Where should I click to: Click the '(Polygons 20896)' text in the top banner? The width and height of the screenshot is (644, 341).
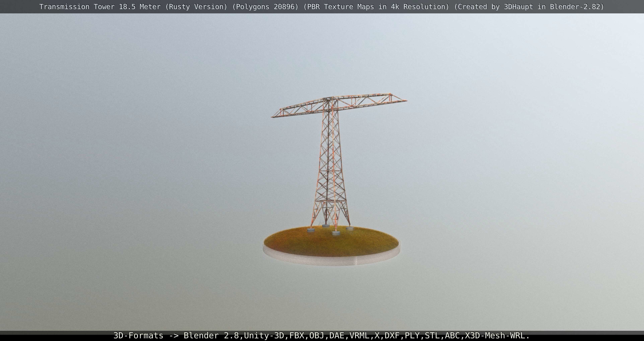265,7
